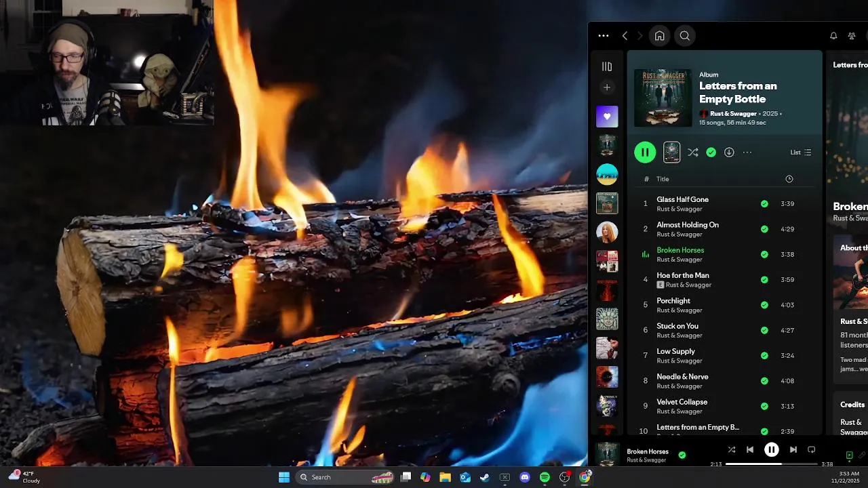Open Spotify Home
Image resolution: width=868 pixels, height=488 pixels.
tap(659, 36)
